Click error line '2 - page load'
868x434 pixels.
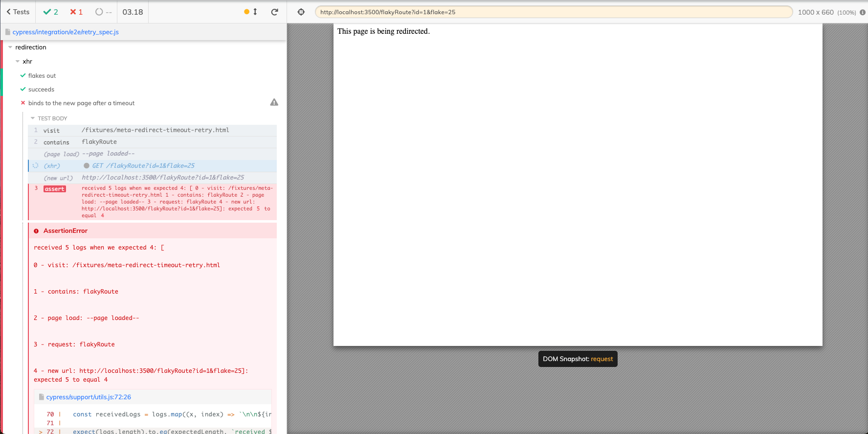coord(86,318)
